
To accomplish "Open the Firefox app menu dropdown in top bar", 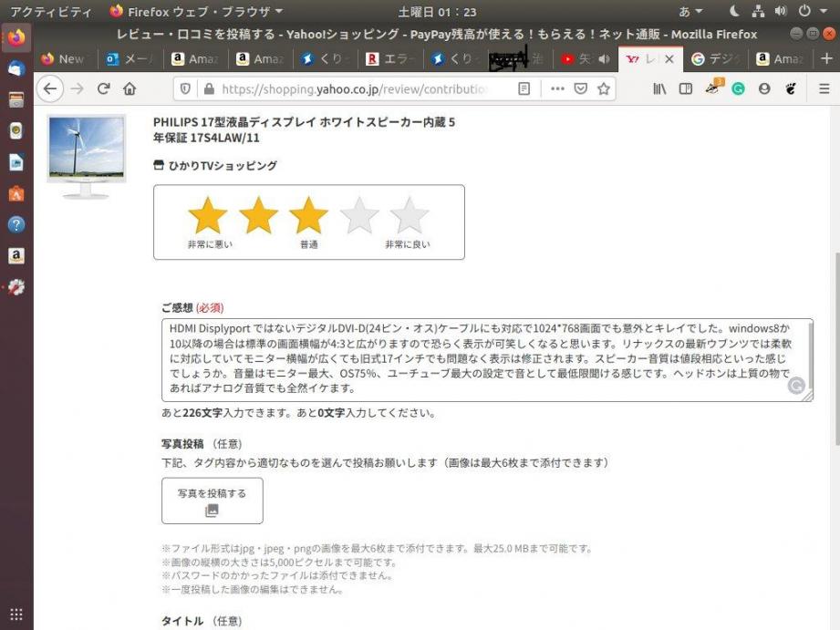I will 196,11.
